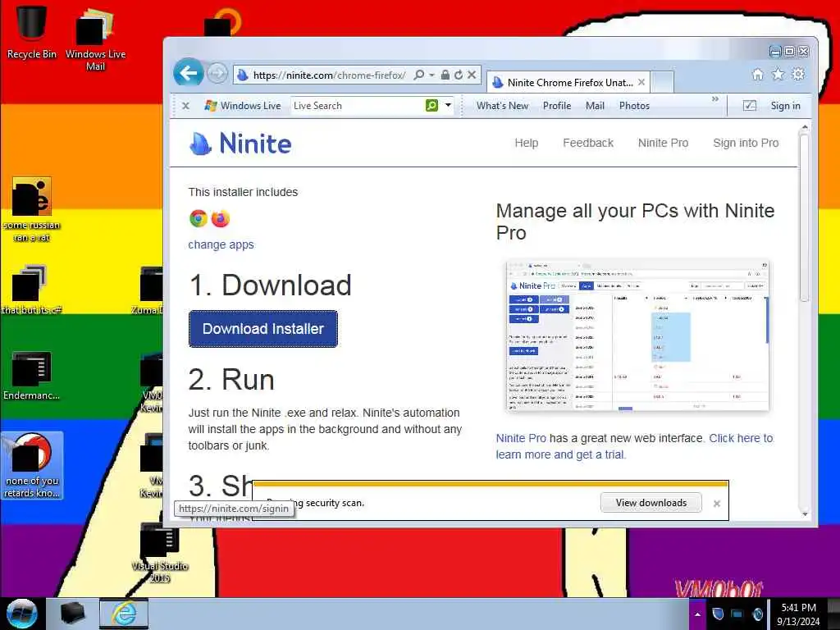
Task: Run search with green Live Search button
Action: [x=431, y=106]
